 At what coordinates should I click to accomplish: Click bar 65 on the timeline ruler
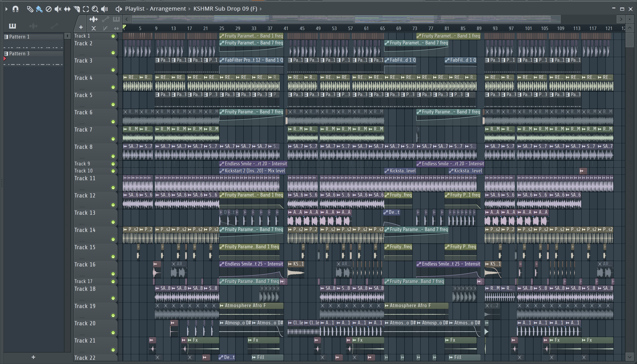pyautogui.click(x=382, y=29)
